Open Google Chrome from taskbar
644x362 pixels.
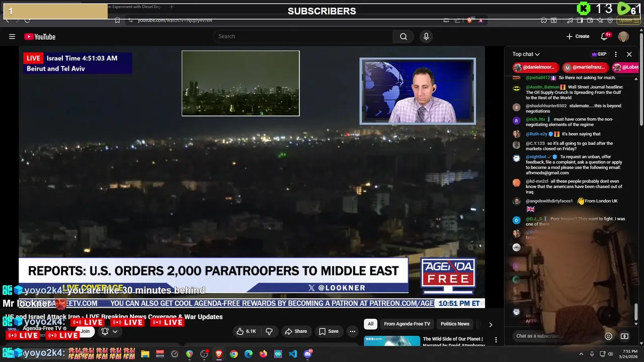pyautogui.click(x=233, y=354)
